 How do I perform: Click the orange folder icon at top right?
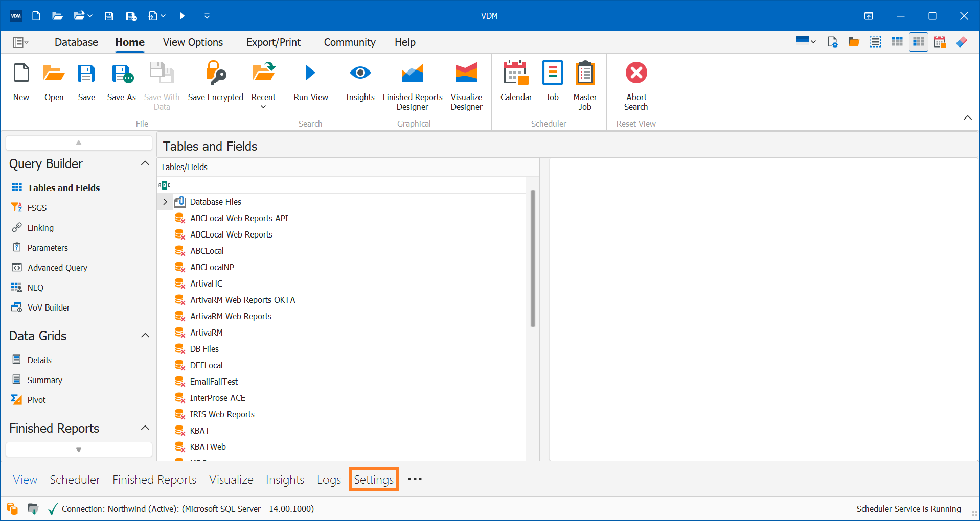[854, 42]
